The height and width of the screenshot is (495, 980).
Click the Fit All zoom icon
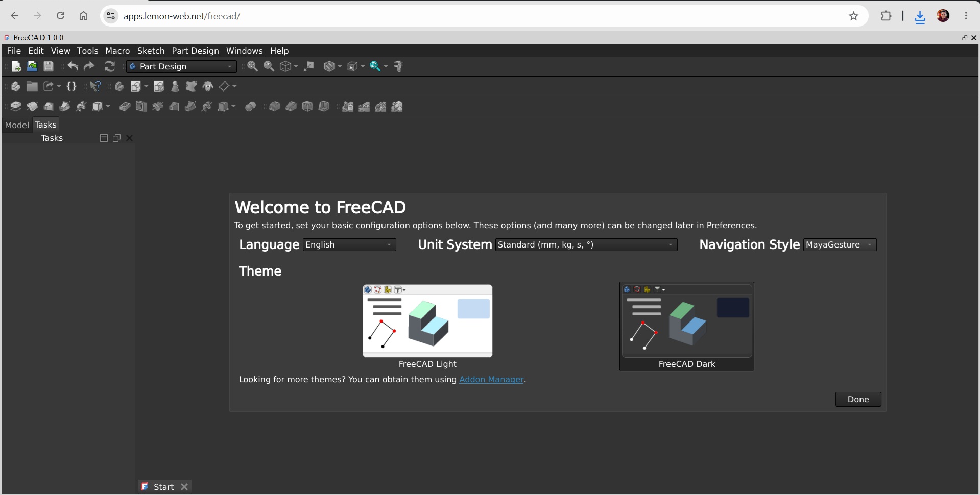click(252, 66)
